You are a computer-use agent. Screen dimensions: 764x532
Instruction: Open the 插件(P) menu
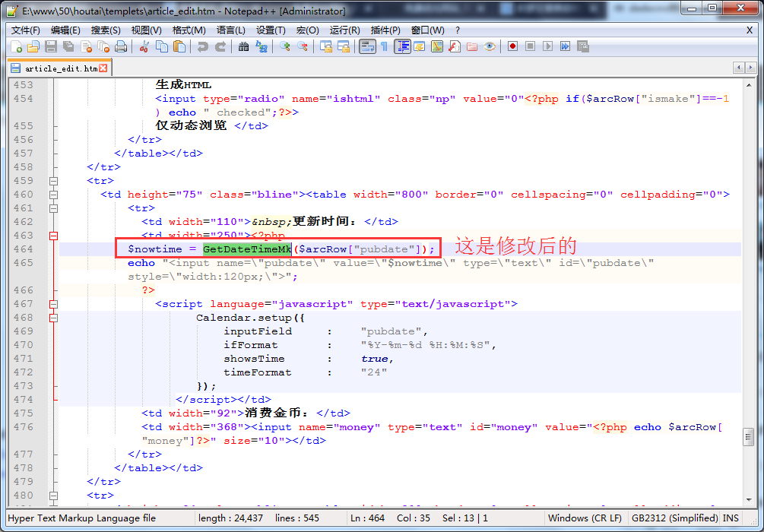coord(385,30)
